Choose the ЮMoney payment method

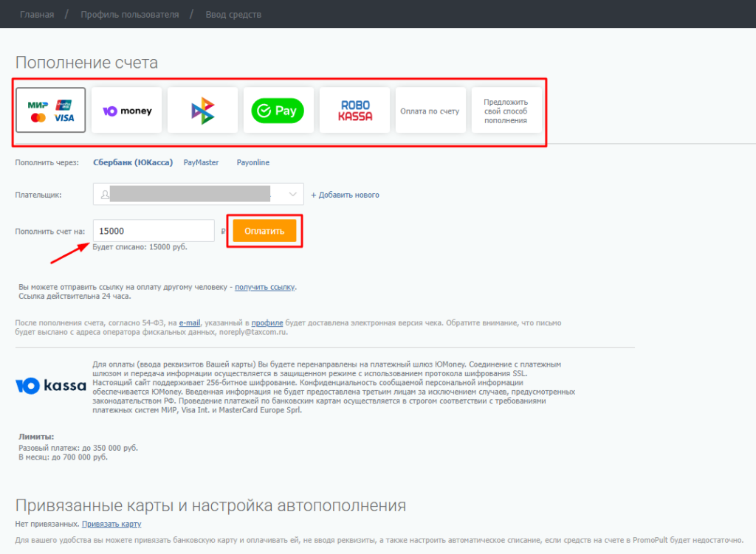127,111
